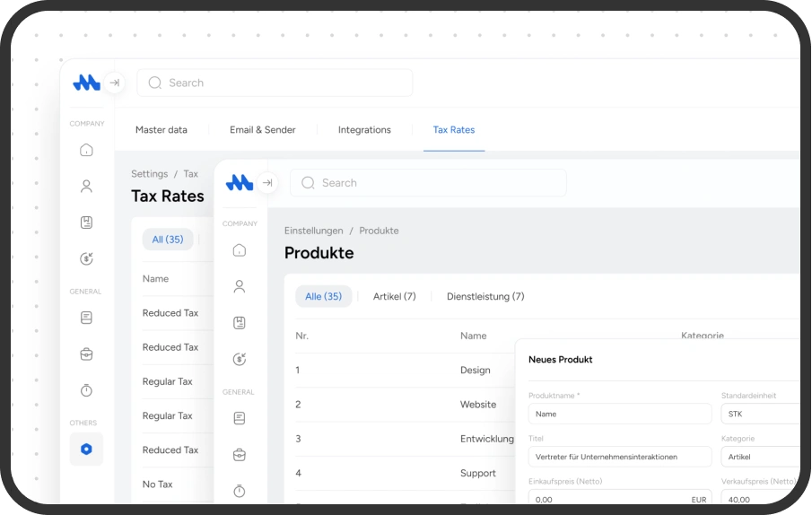
Task: Click the stopwatch icon in the back sidebar
Action: (x=86, y=390)
